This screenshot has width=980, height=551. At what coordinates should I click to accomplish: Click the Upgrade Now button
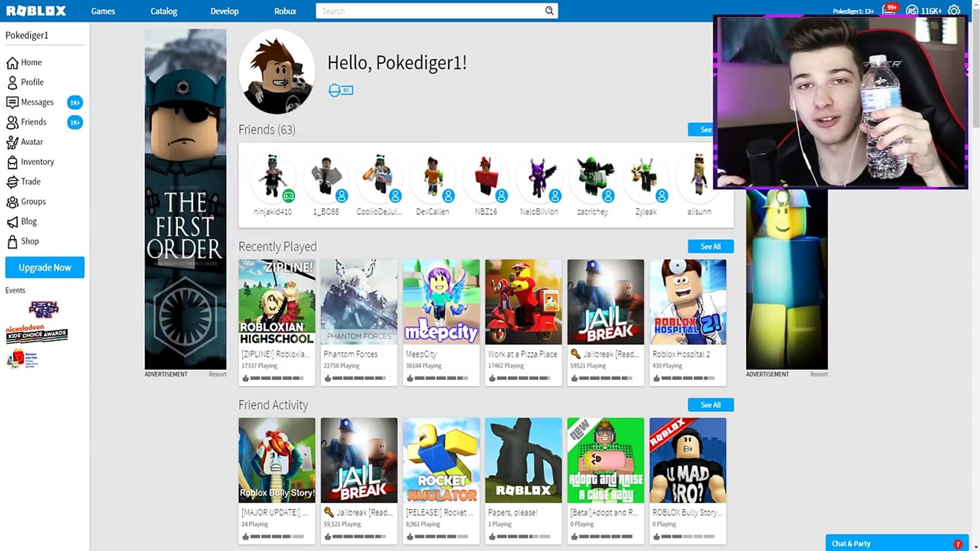tap(45, 267)
